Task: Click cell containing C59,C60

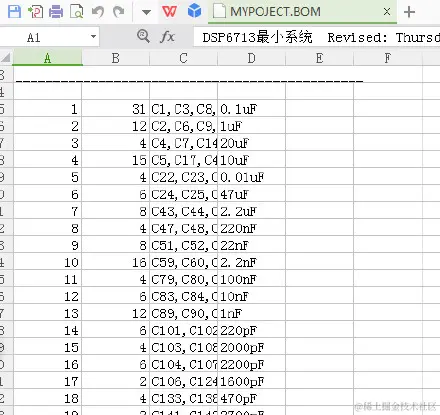Action: point(183,262)
